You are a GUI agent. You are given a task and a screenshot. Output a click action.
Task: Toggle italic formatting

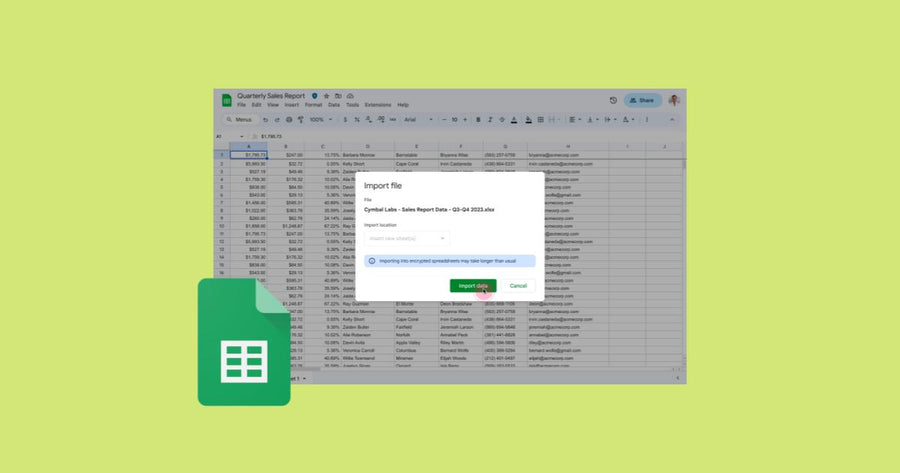490,120
